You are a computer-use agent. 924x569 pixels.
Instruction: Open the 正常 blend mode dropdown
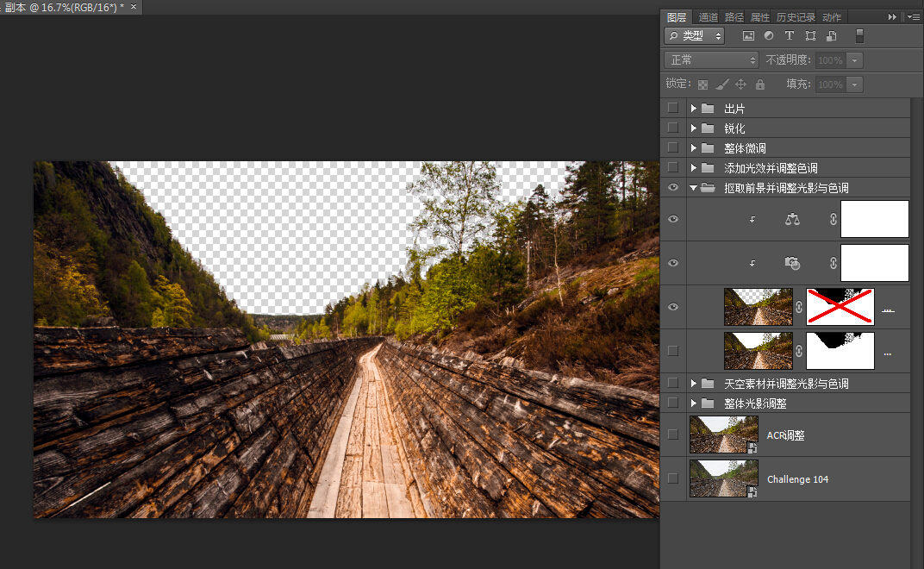point(711,60)
